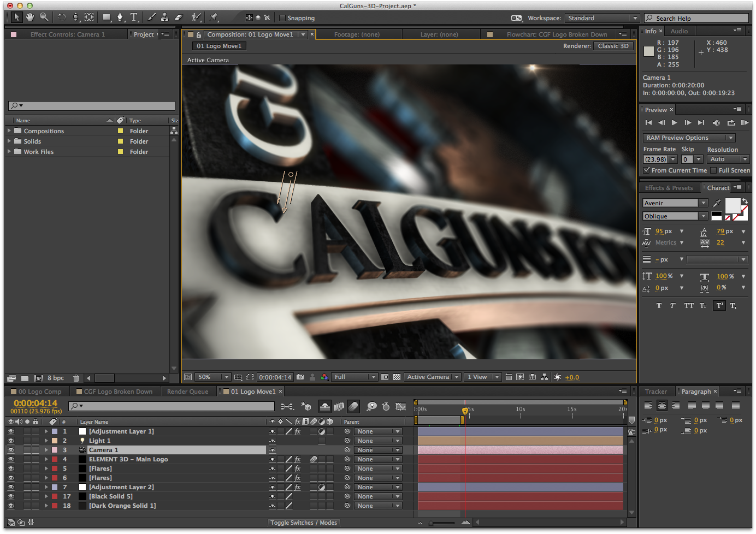Screen dimensions: 756x534
Task: Switch to the Audio tab
Action: (679, 31)
